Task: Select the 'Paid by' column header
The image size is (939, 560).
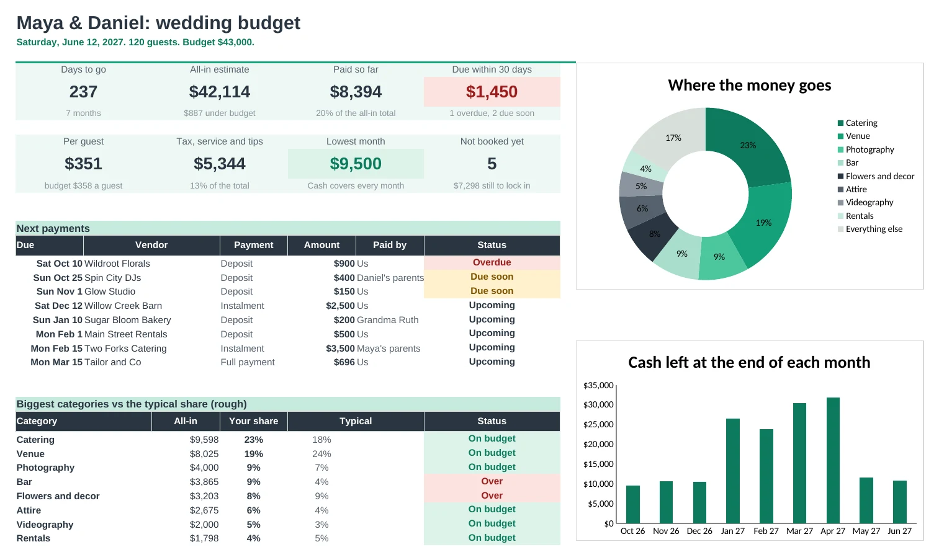Action: point(390,245)
